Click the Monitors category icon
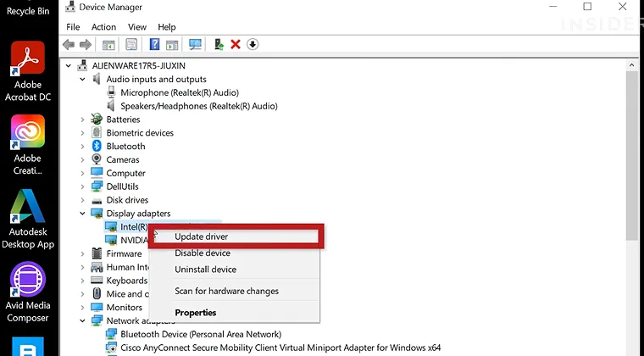The width and height of the screenshot is (644, 356). 97,307
